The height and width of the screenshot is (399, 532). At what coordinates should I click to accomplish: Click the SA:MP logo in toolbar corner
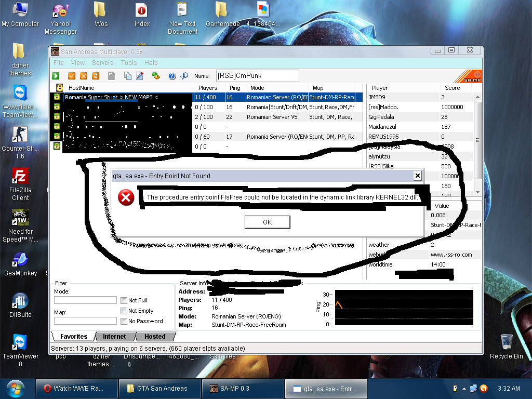click(x=468, y=77)
